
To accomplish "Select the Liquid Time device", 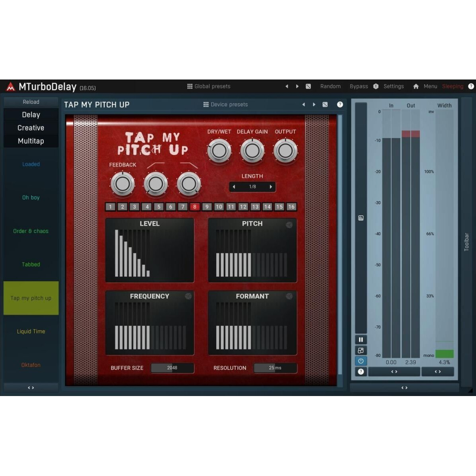I will 31,331.
